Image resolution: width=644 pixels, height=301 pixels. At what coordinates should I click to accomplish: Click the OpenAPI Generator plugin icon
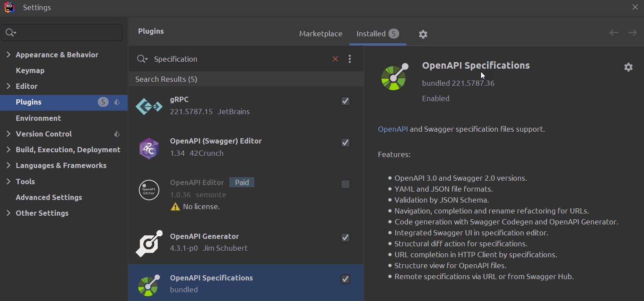(149, 243)
